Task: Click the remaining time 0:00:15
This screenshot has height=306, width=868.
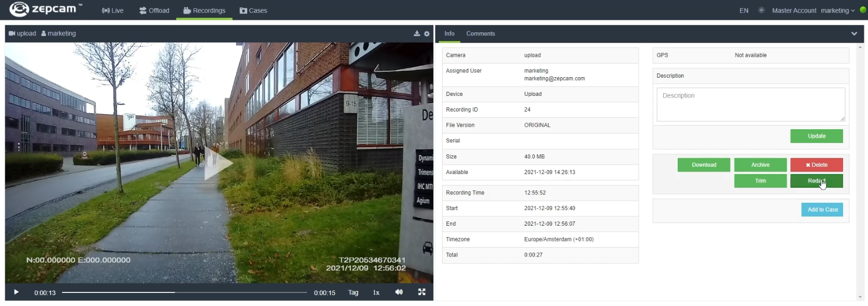Action: tap(324, 293)
